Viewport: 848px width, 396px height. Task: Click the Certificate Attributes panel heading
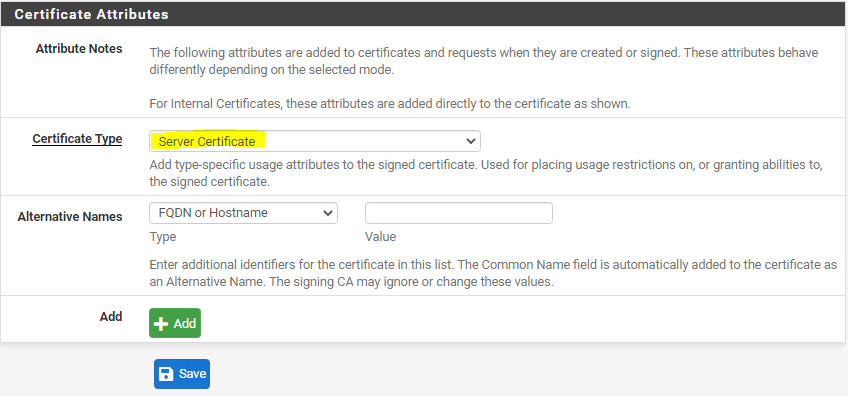(x=91, y=15)
